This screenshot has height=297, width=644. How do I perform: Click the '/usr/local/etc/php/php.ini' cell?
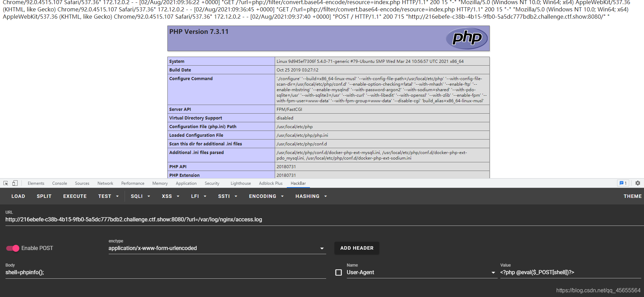coord(302,135)
